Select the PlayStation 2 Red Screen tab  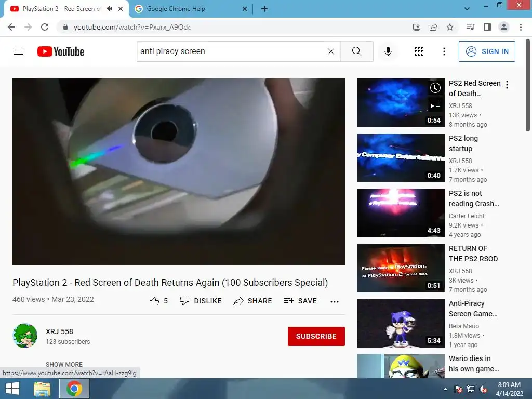click(x=62, y=9)
